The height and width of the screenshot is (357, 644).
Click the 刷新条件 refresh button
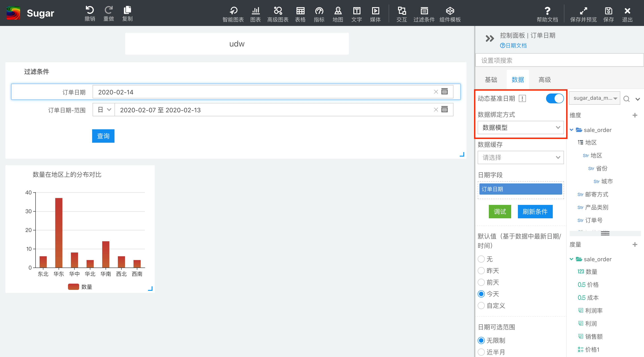(535, 212)
